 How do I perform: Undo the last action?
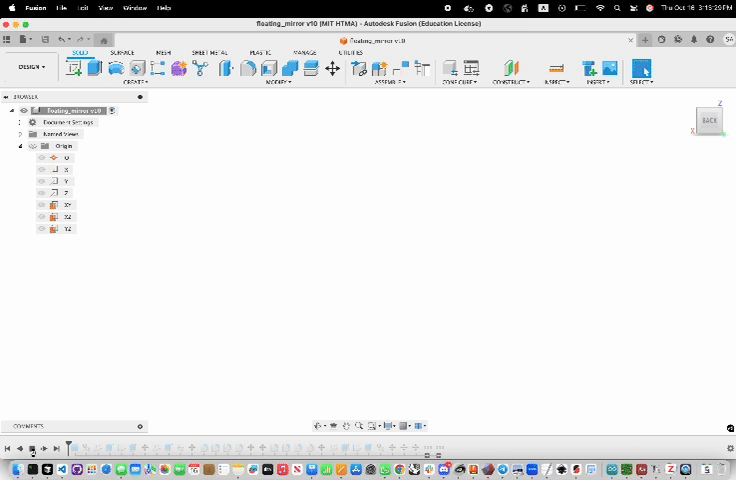coord(61,39)
